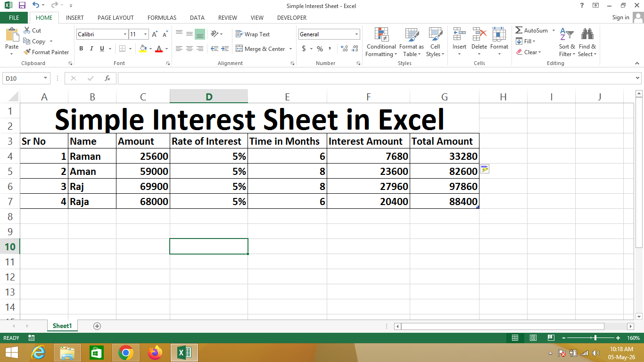Open font color dropdown arrow

167,49
